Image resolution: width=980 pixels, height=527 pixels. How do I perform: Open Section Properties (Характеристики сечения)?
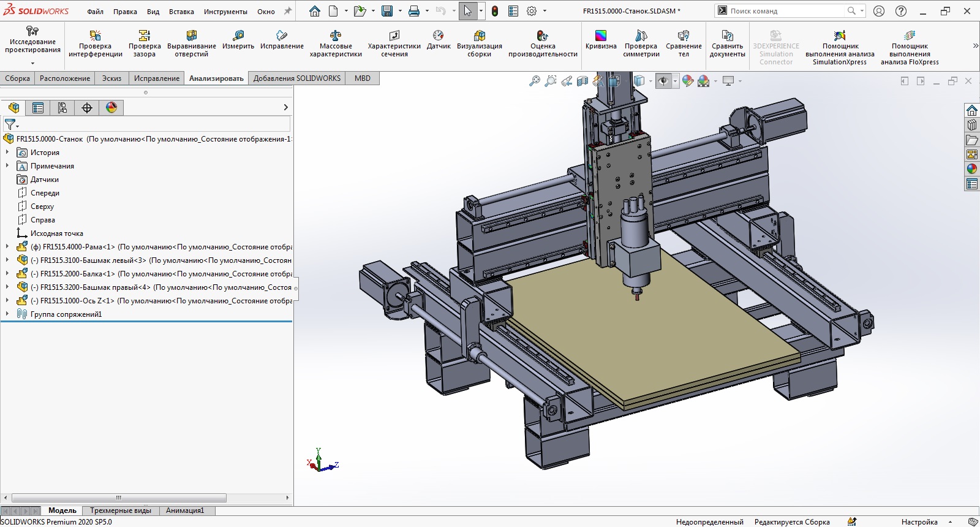pyautogui.click(x=394, y=43)
